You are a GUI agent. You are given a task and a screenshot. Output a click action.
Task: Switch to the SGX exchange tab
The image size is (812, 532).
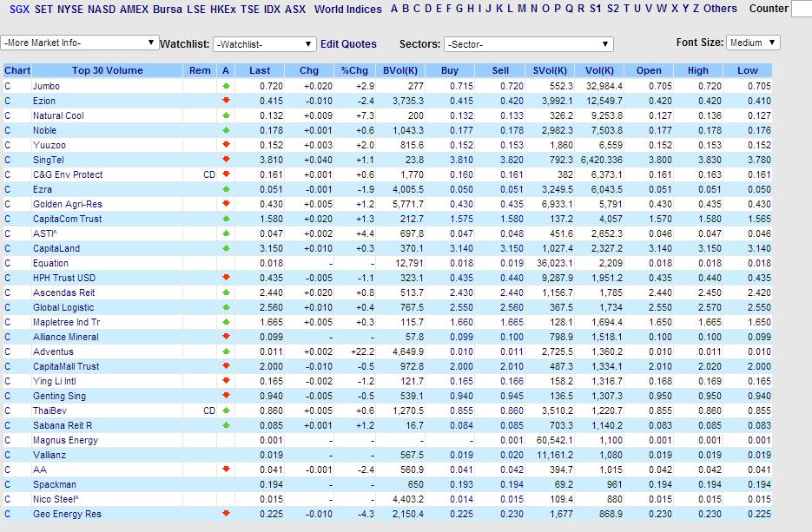pyautogui.click(x=20, y=10)
